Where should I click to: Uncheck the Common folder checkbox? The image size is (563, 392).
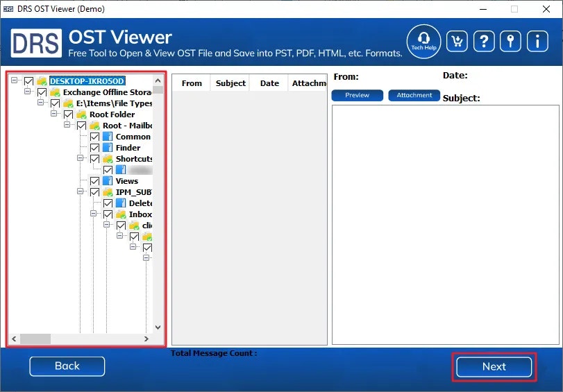coord(95,137)
